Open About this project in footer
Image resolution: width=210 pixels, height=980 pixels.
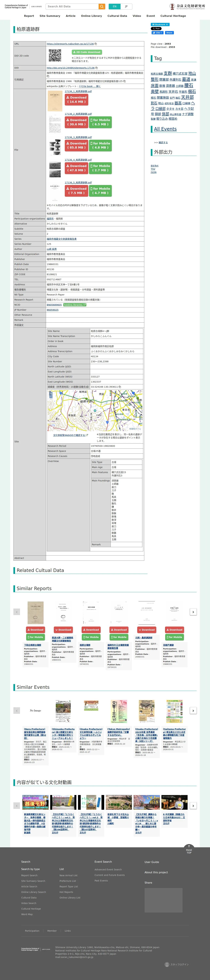tap(156, 872)
